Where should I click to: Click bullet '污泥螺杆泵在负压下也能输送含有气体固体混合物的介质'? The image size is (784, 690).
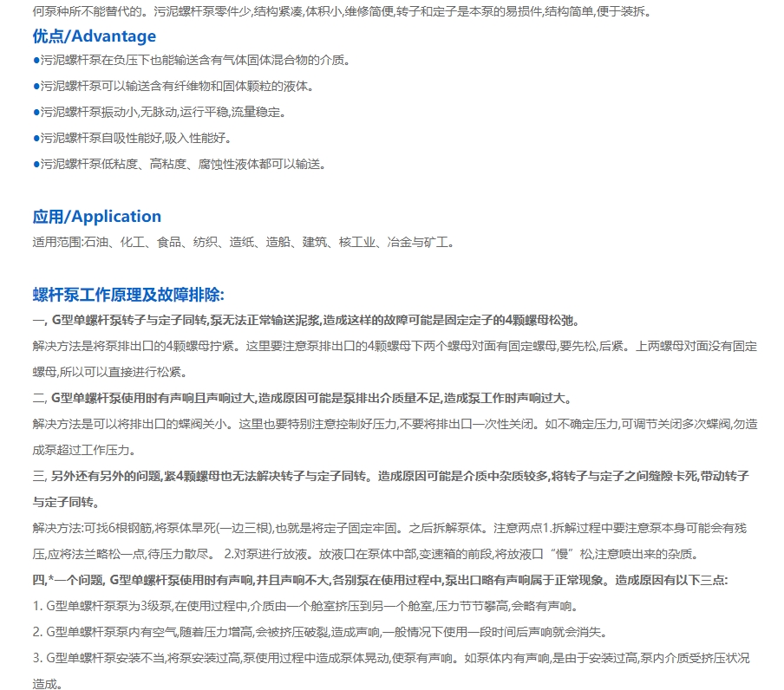pos(193,61)
